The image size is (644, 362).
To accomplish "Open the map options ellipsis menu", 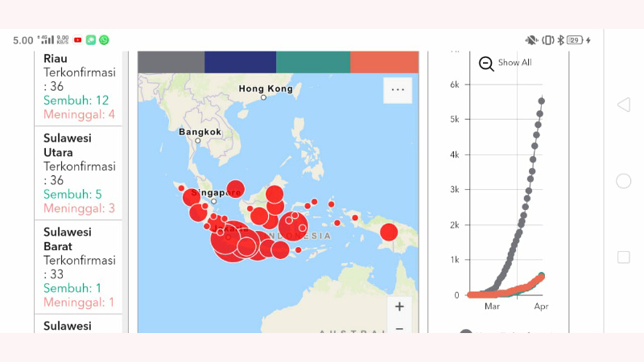I will click(x=398, y=90).
